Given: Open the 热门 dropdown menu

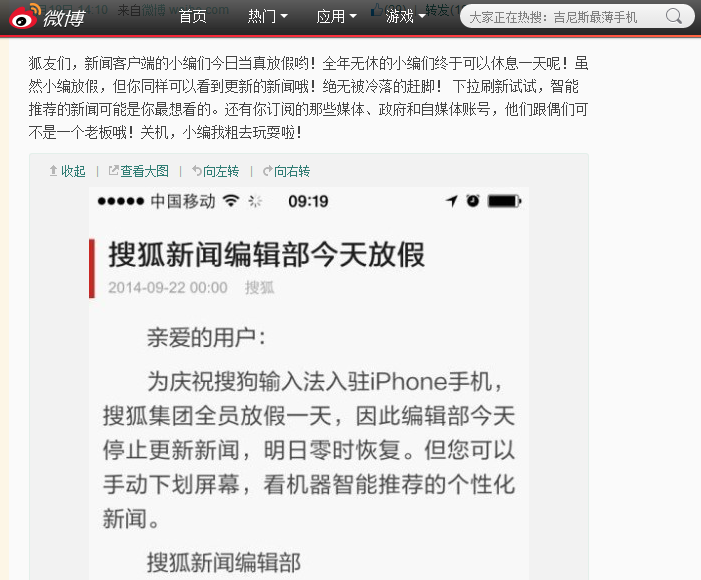Looking at the screenshot, I should (267, 17).
